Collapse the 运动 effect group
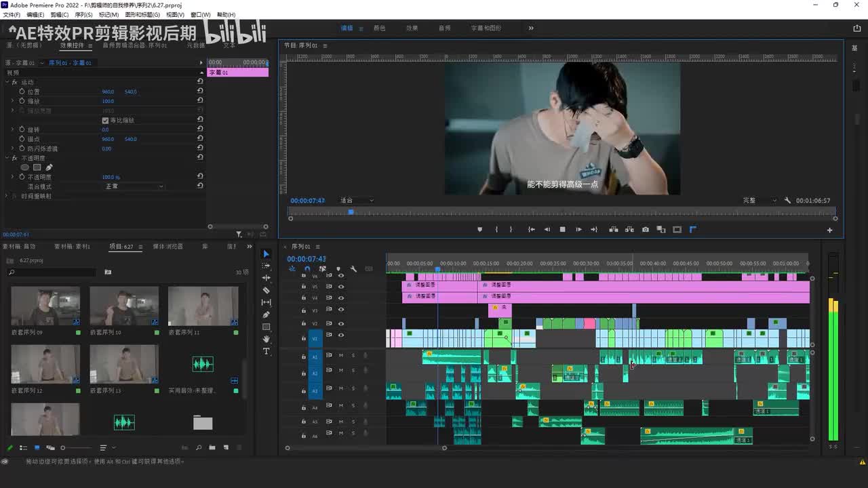The width and height of the screenshot is (868, 488). (7, 82)
